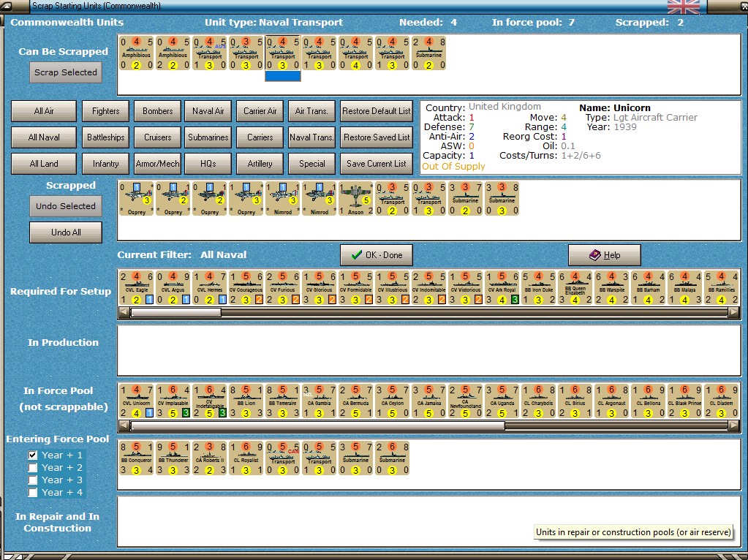The height and width of the screenshot is (560, 748).
Task: Show All Air units filter
Action: (x=44, y=111)
